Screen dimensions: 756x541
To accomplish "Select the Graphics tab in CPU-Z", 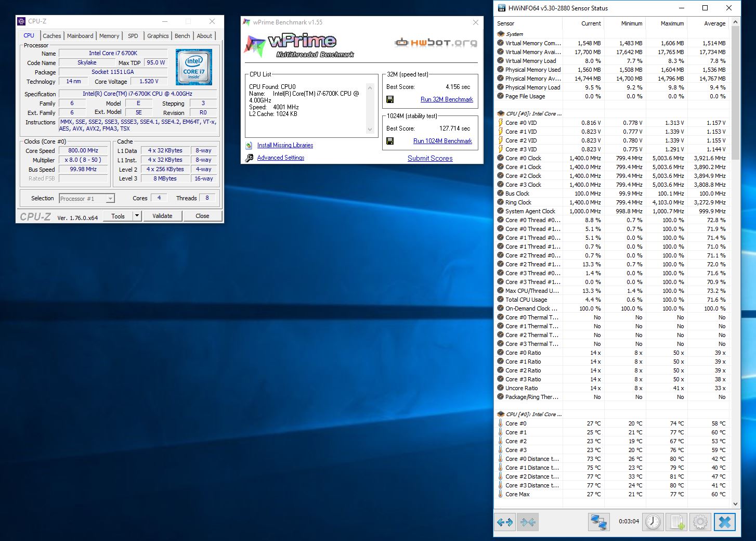I will pos(158,36).
